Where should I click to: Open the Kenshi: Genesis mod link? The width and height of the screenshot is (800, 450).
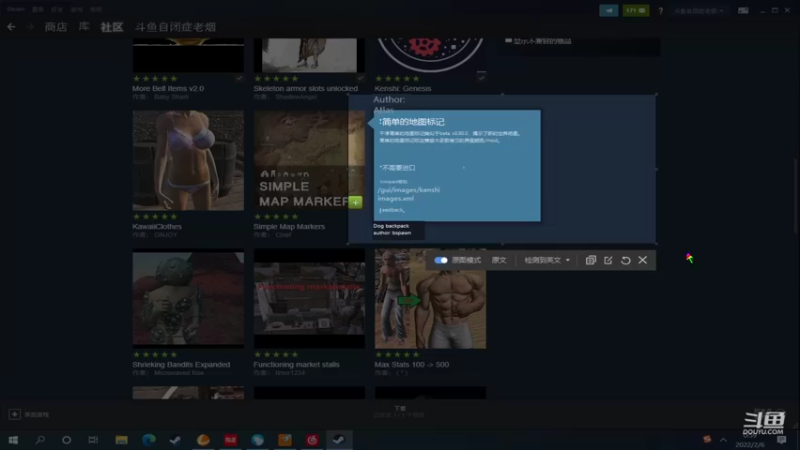403,88
